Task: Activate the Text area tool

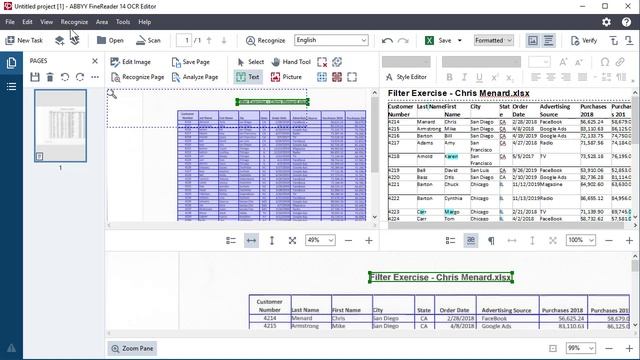Action: pyautogui.click(x=248, y=77)
